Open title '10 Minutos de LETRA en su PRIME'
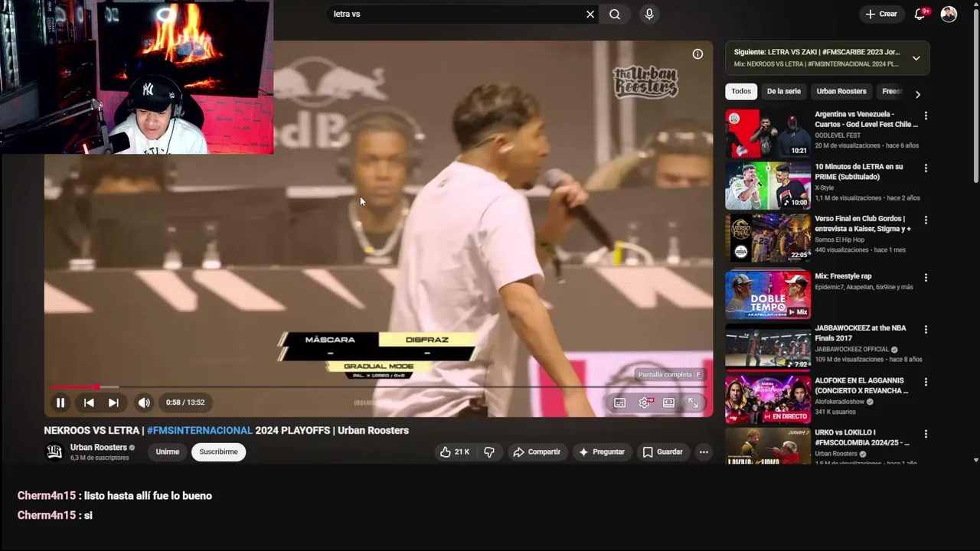Viewport: 980px width, 551px height. [859, 171]
